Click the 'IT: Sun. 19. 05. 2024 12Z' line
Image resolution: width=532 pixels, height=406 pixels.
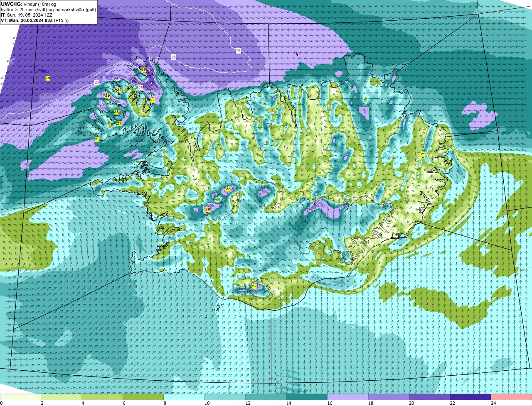[x=27, y=15]
